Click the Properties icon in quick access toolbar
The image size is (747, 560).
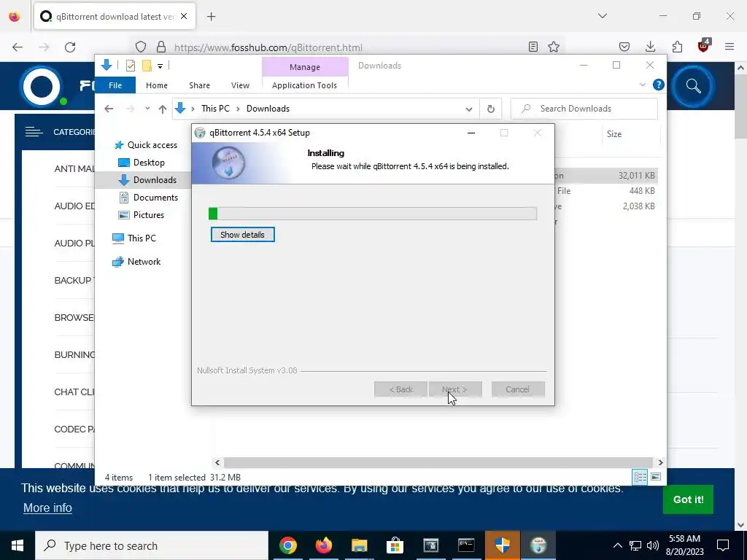coord(130,66)
